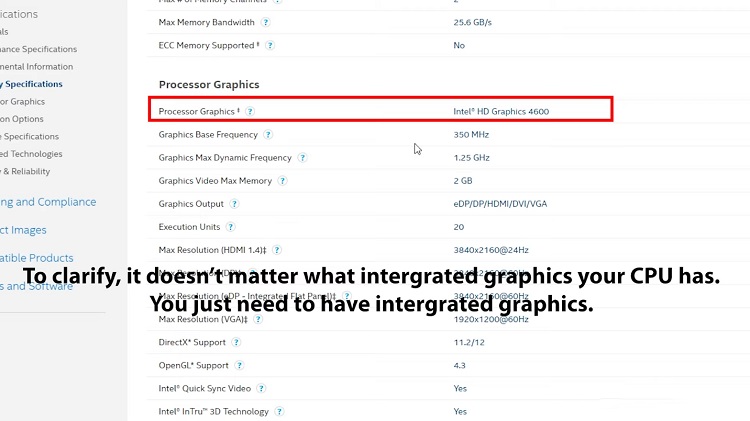Open Supplemental Information sidebar link

[36, 66]
